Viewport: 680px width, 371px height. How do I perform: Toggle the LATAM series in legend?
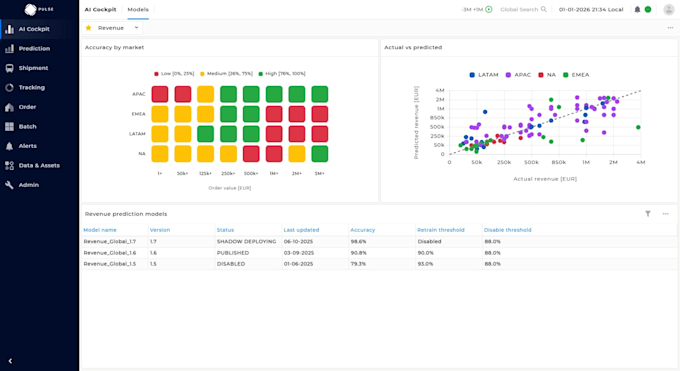(484, 75)
